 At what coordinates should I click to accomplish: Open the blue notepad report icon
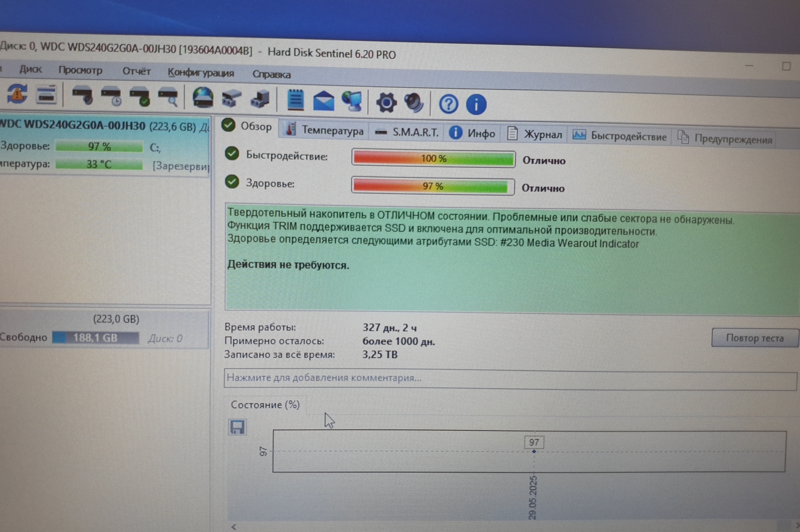point(295,100)
